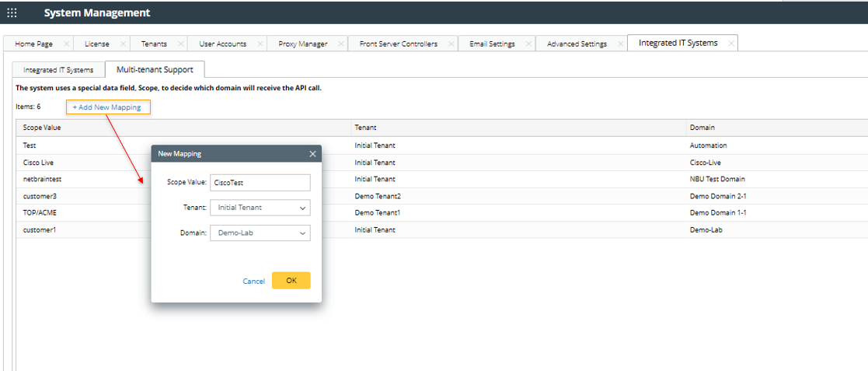Close the Integrated IT Systems tab
Viewport: 868px width, 371px height.
tap(730, 44)
